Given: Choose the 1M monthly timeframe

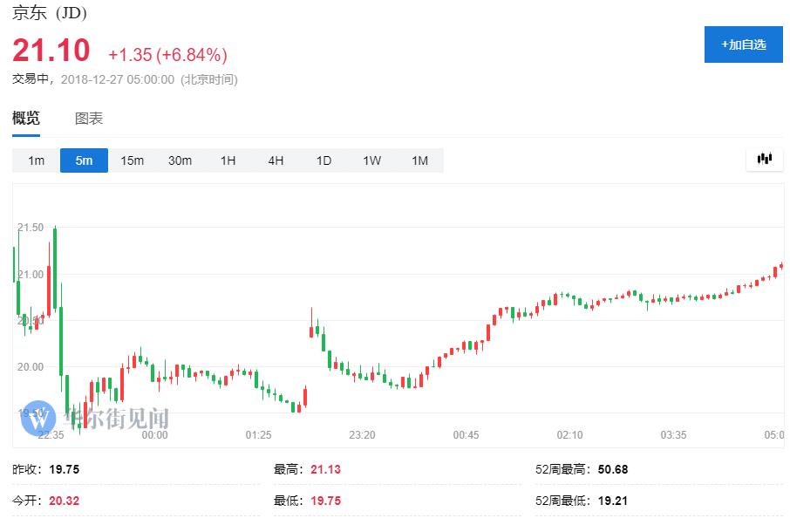Looking at the screenshot, I should click(419, 160).
